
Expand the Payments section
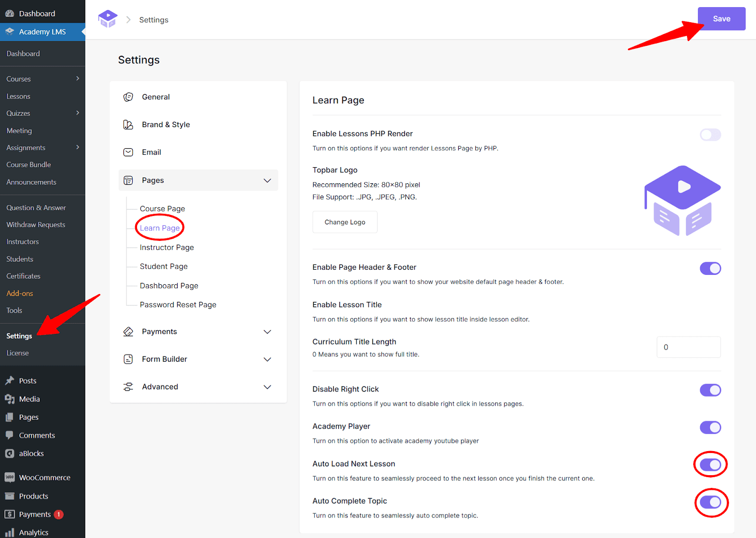[x=267, y=331]
